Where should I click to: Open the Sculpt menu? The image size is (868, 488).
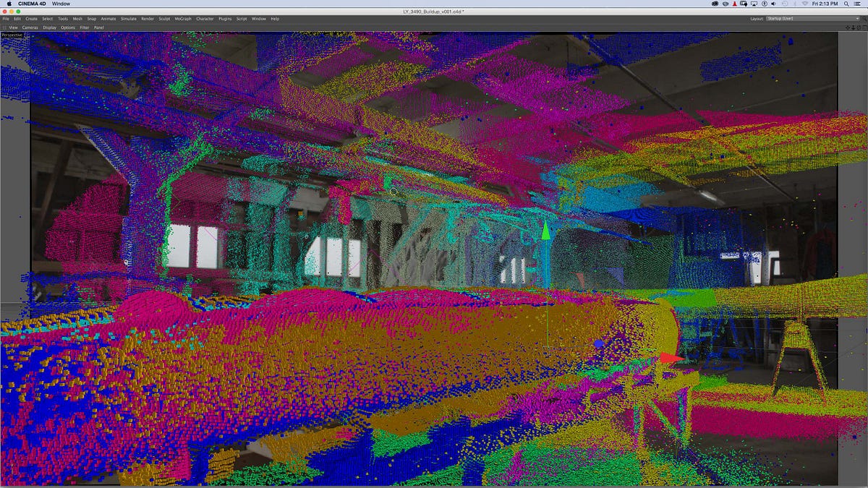coord(163,19)
